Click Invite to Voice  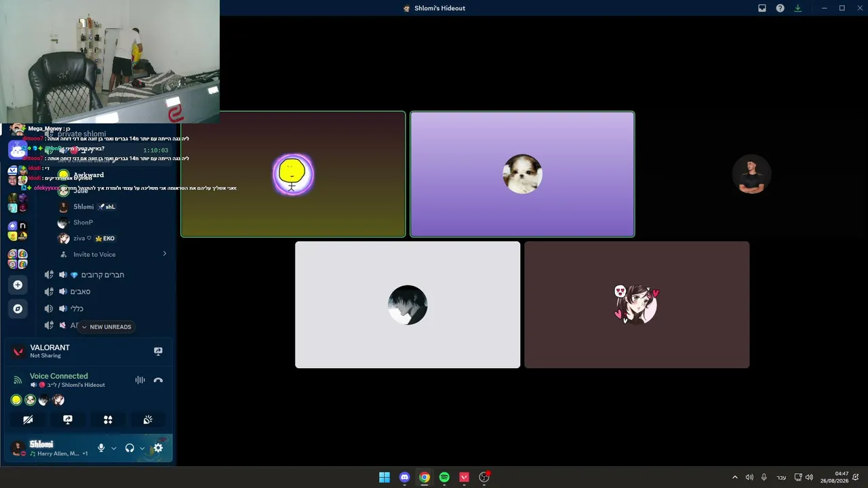pyautogui.click(x=94, y=254)
